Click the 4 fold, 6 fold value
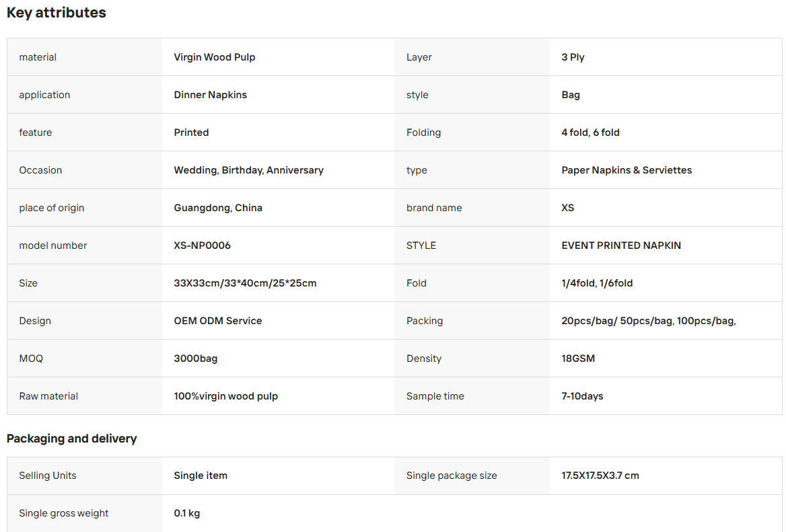Image resolution: width=786 pixels, height=532 pixels. tap(590, 132)
